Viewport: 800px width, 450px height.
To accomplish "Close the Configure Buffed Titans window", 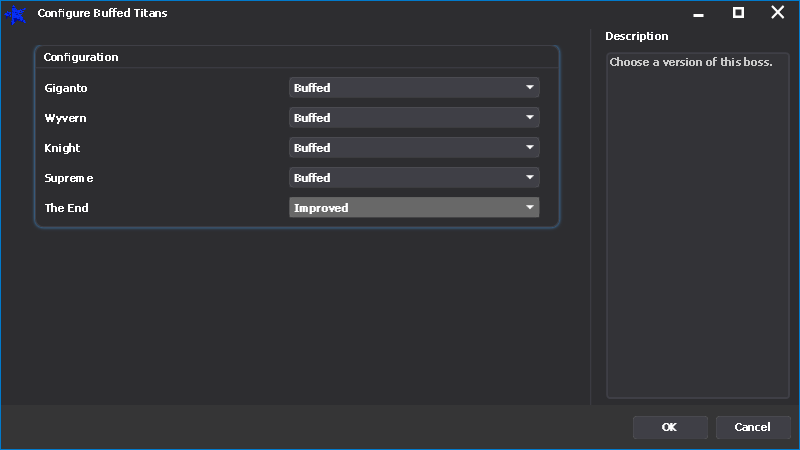I will click(778, 12).
